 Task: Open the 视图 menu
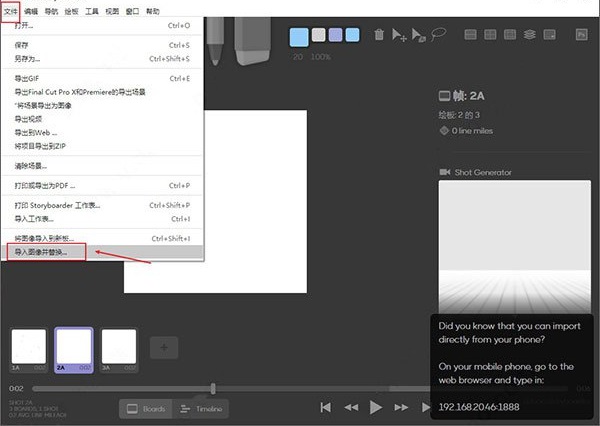point(112,11)
